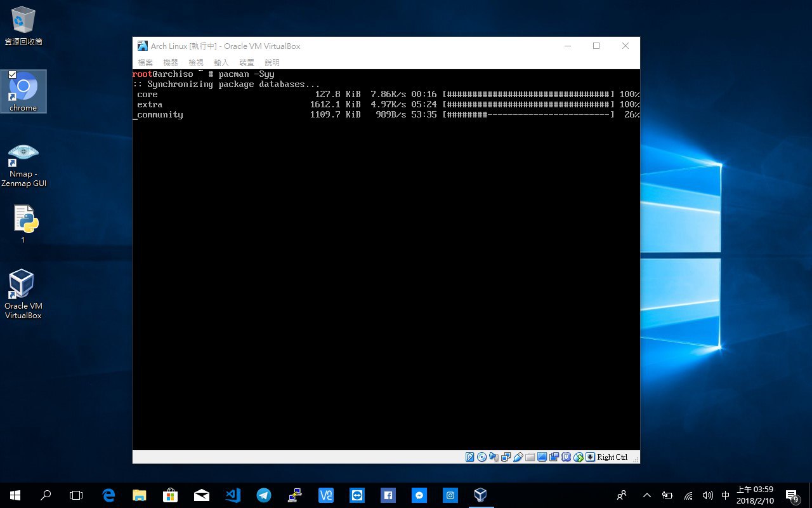
Task: Click the 'extra' database name
Action: click(150, 105)
